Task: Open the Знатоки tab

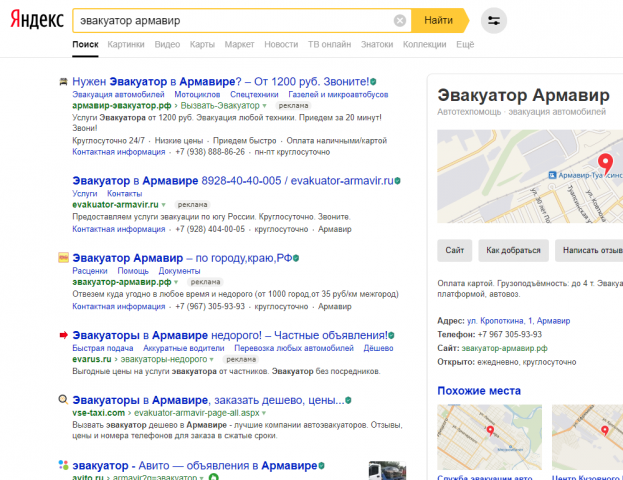Action: pyautogui.click(x=377, y=45)
